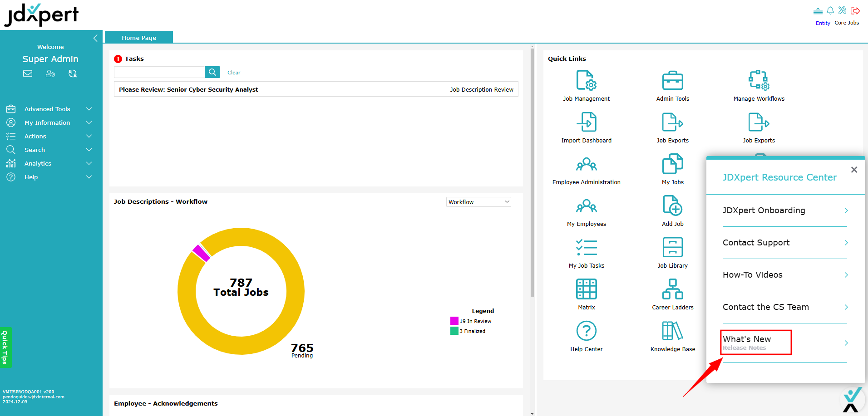Open the Job Management quick link
Image resolution: width=868 pixels, height=416 pixels.
587,86
